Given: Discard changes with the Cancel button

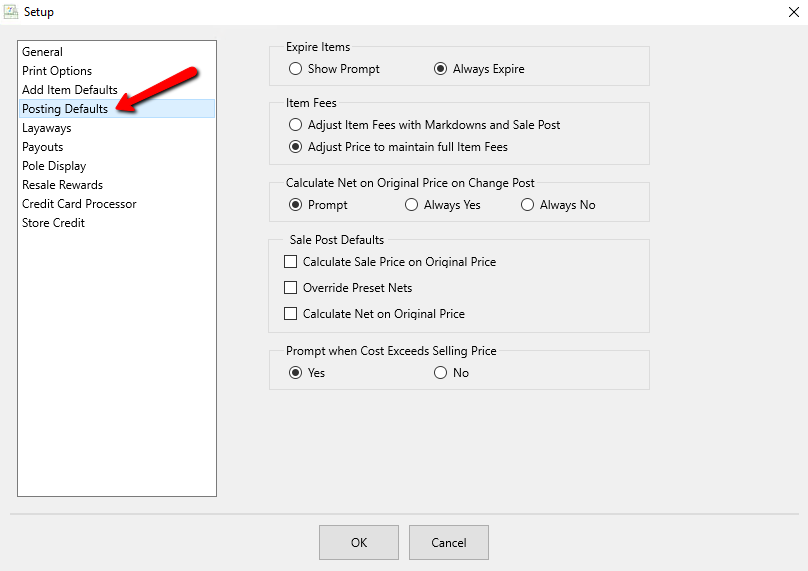Looking at the screenshot, I should [449, 543].
